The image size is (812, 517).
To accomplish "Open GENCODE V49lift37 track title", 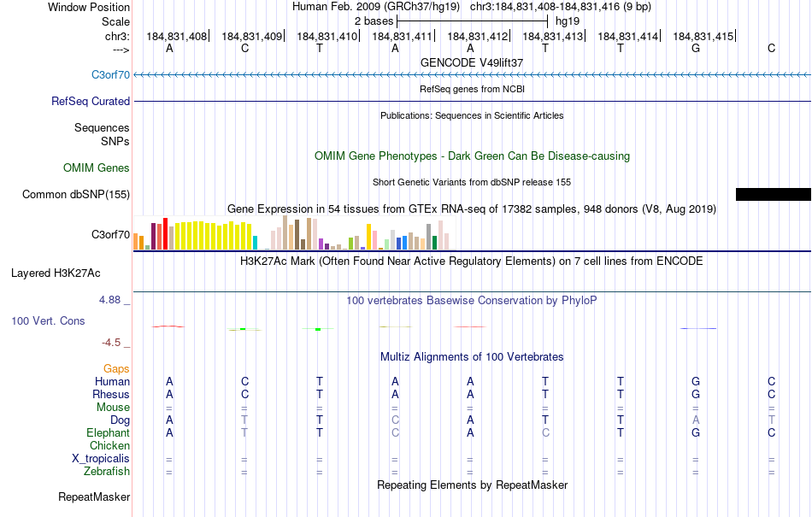I will click(x=472, y=62).
